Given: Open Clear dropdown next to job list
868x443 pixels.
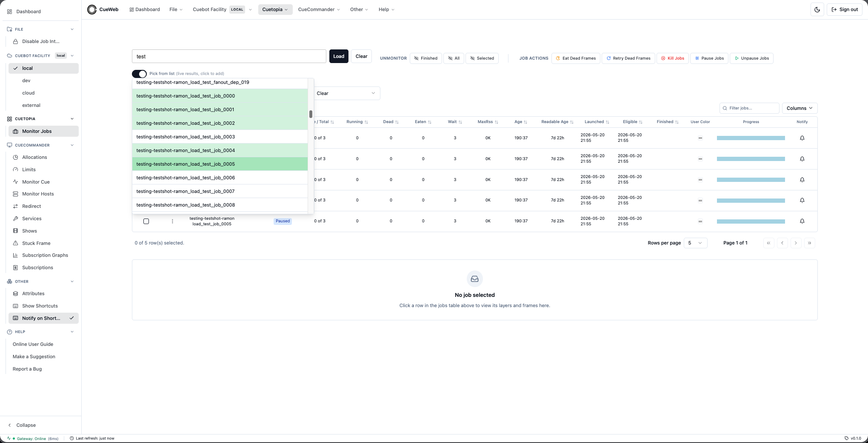Looking at the screenshot, I should (346, 93).
